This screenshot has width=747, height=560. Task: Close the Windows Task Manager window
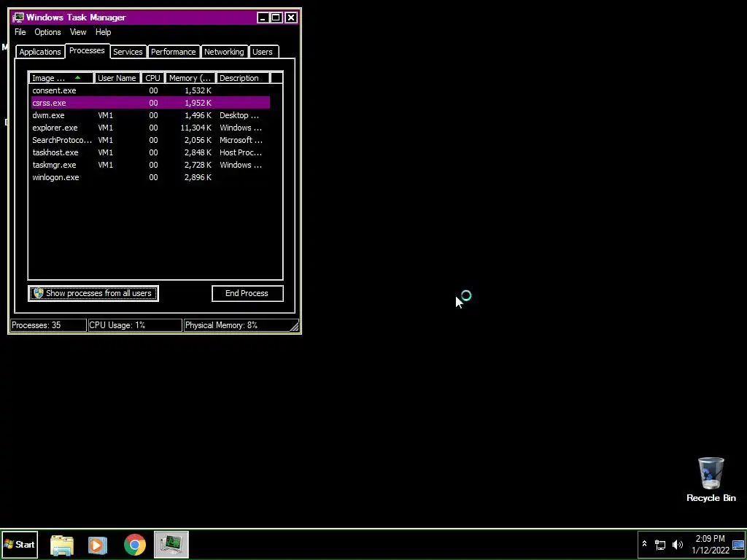tap(291, 17)
